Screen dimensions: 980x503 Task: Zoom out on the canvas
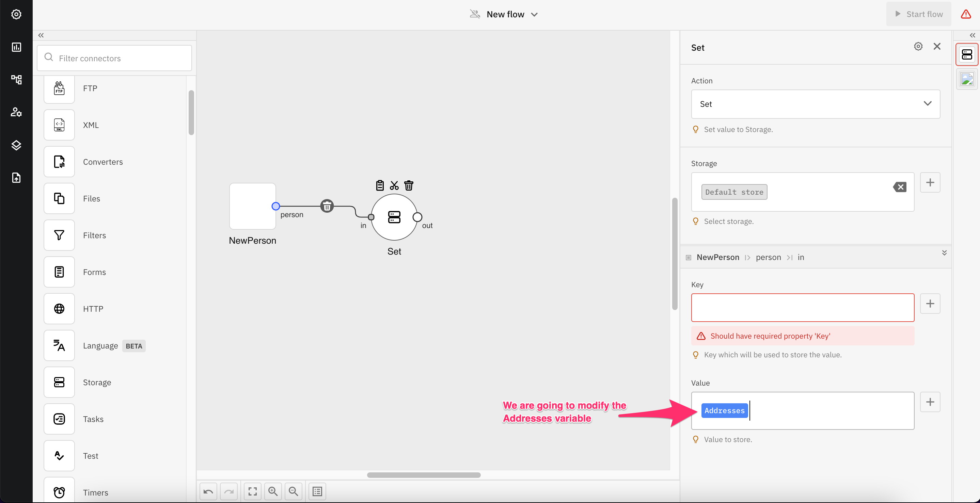[293, 491]
